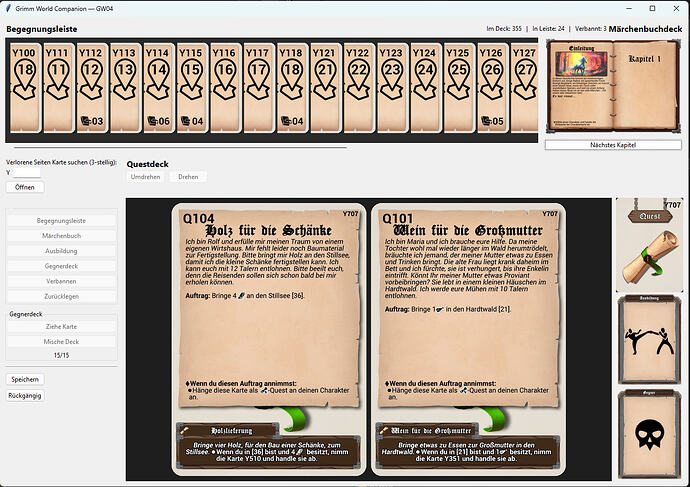Select quest card Q104 Holz für die Schänke
Screen dimensions: 690x487
point(268,339)
